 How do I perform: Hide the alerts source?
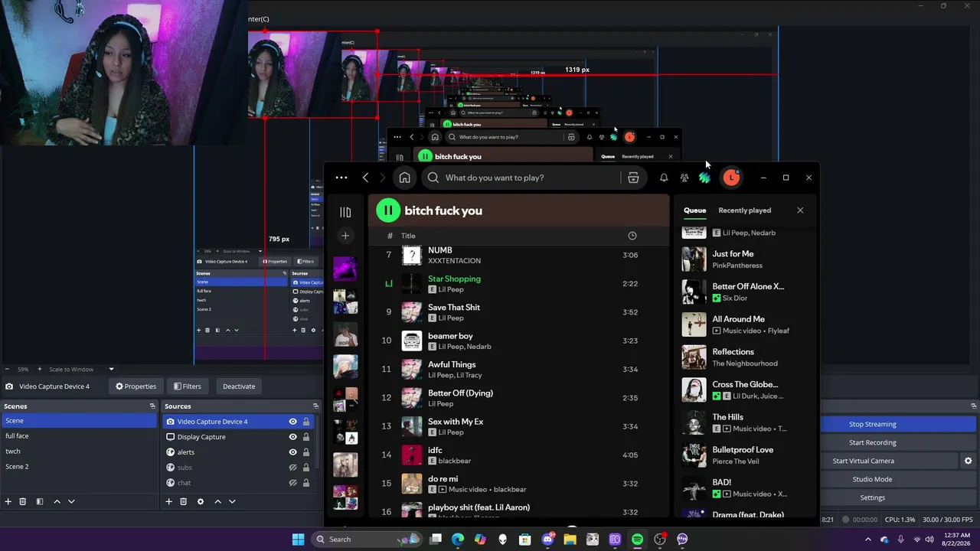point(292,452)
